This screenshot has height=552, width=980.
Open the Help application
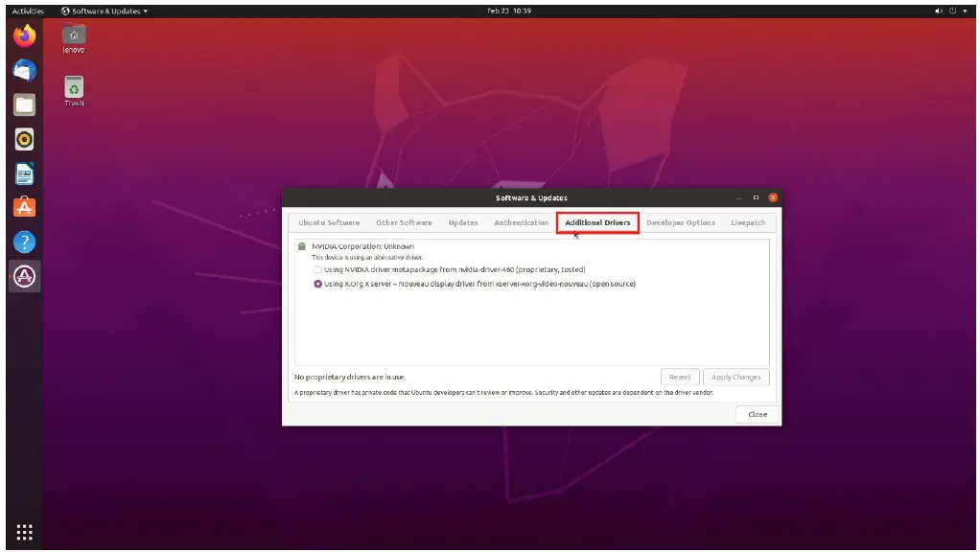[24, 242]
